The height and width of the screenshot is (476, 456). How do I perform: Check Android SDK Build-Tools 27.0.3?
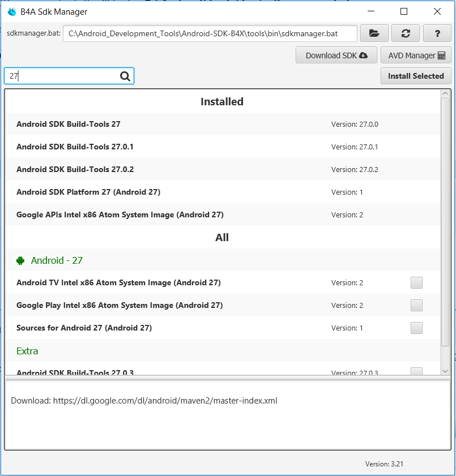[x=416, y=371]
